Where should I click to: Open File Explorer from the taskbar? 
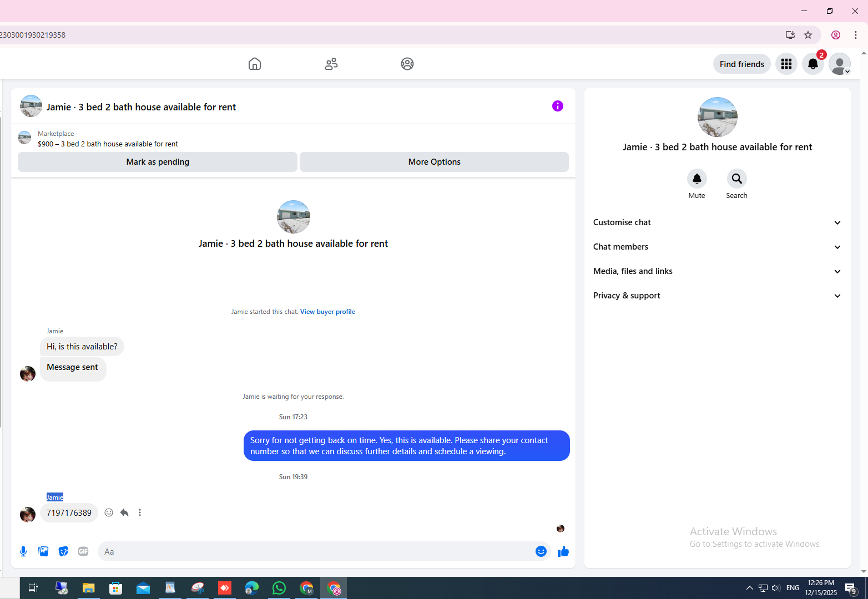coord(89,588)
